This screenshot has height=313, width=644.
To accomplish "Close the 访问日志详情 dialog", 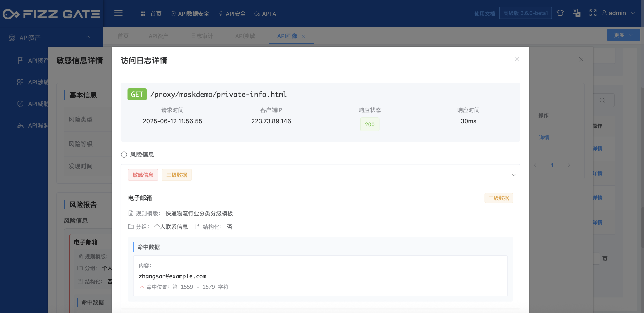I will click(517, 59).
